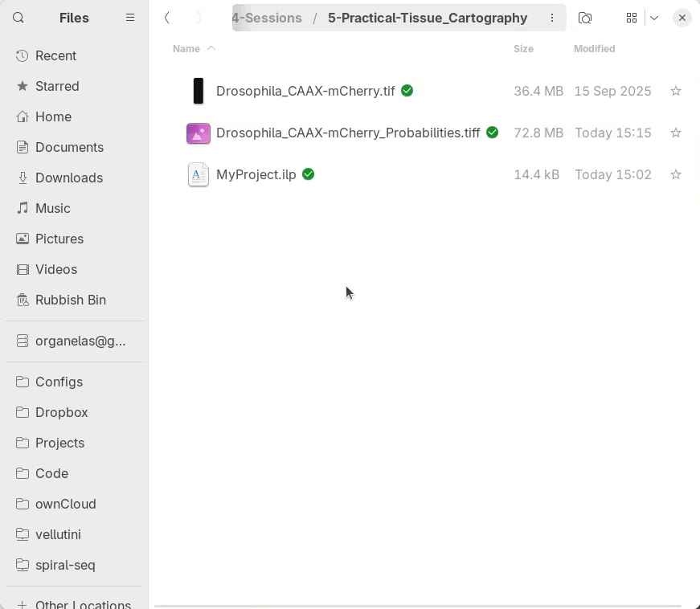Switch to grid view
This screenshot has height=609, width=700.
tap(632, 18)
